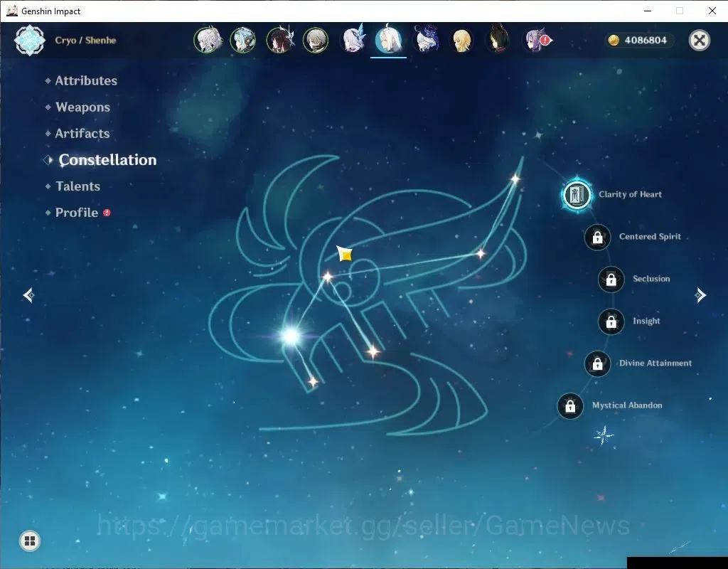
Task: Click the Cryo element emblem
Action: coord(30,41)
